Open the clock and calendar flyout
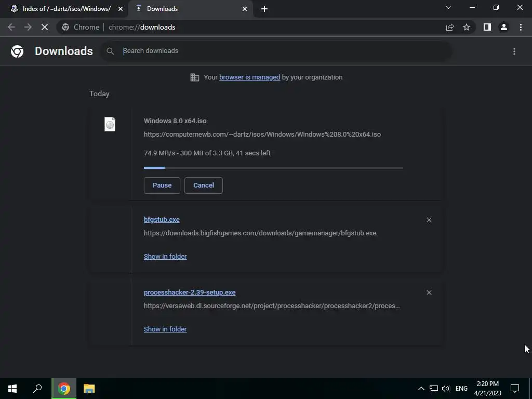Screen dimensions: 532x399 click(x=487, y=389)
